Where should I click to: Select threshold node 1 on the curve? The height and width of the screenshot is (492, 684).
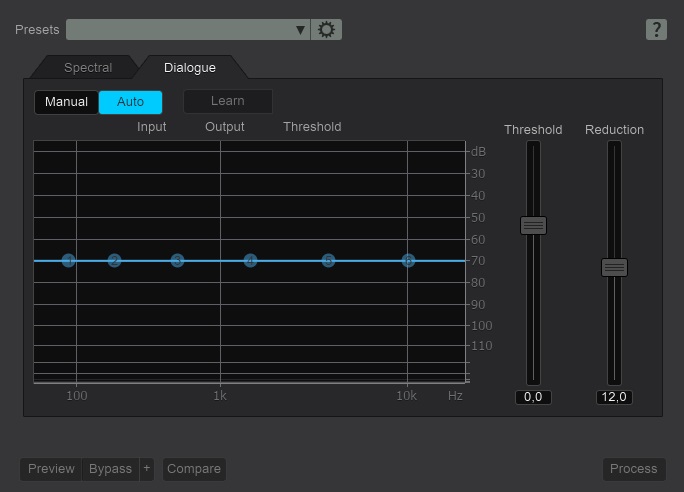68,261
